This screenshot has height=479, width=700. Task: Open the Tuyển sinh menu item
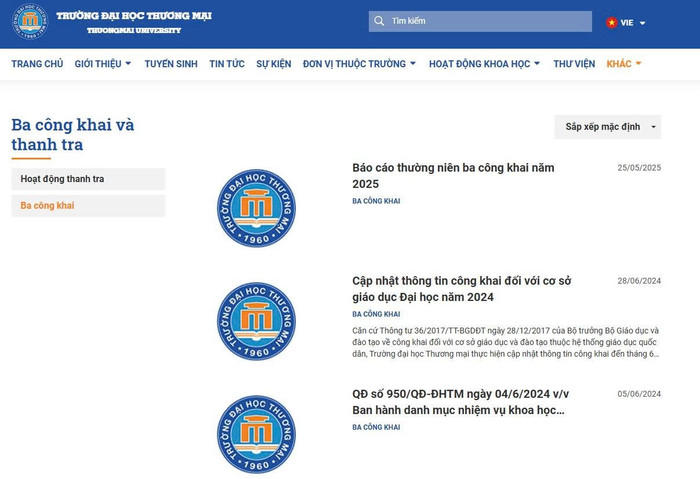(x=170, y=64)
